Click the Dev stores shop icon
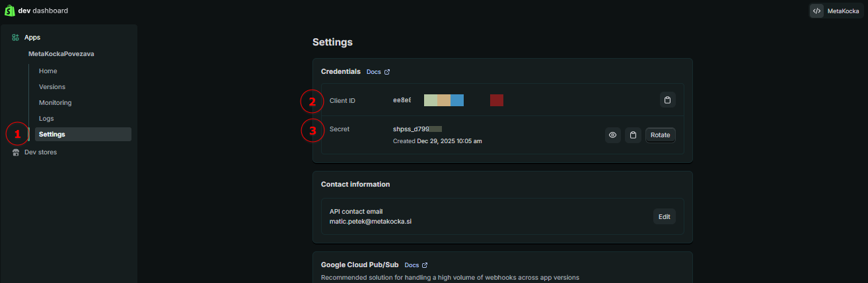The width and height of the screenshot is (868, 283). click(x=15, y=152)
